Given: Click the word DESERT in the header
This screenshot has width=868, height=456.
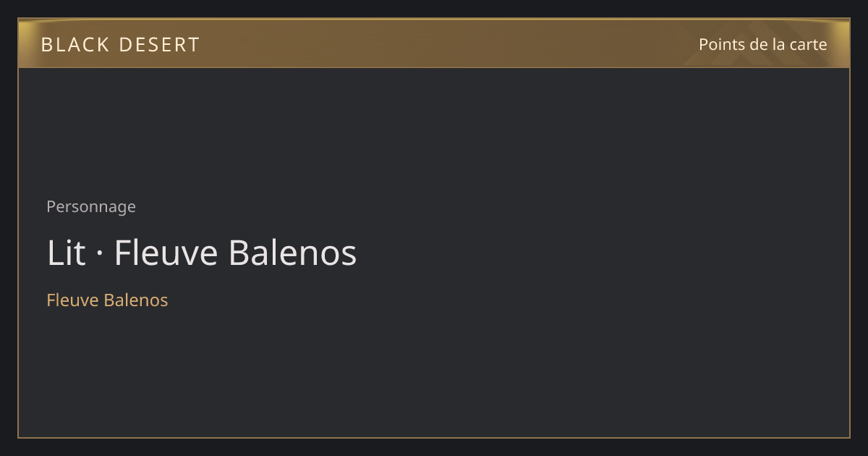Looking at the screenshot, I should (x=158, y=45).
